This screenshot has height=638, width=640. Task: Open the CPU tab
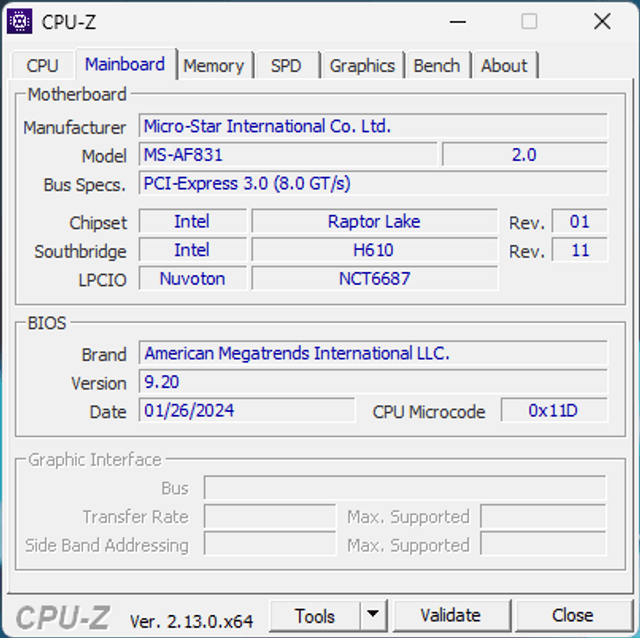click(42, 65)
